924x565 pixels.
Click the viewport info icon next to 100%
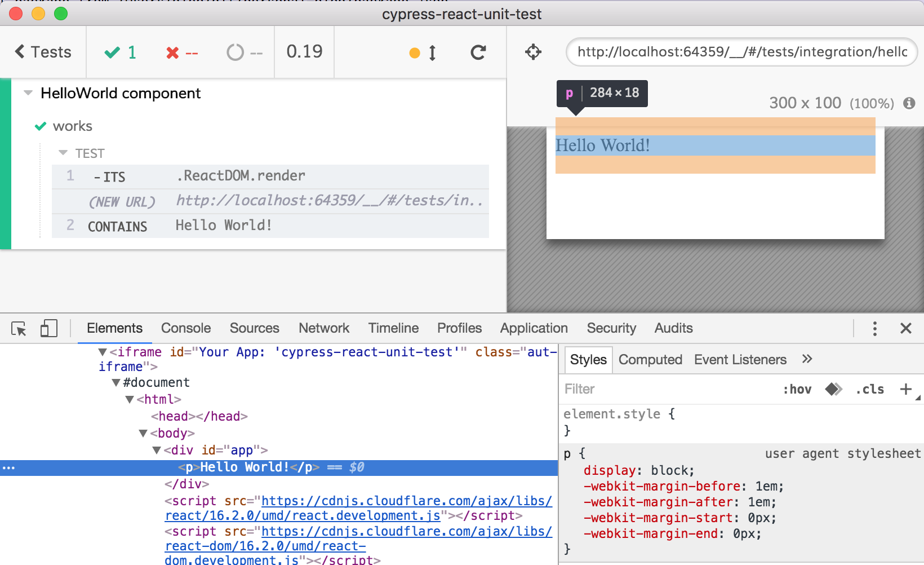click(909, 103)
